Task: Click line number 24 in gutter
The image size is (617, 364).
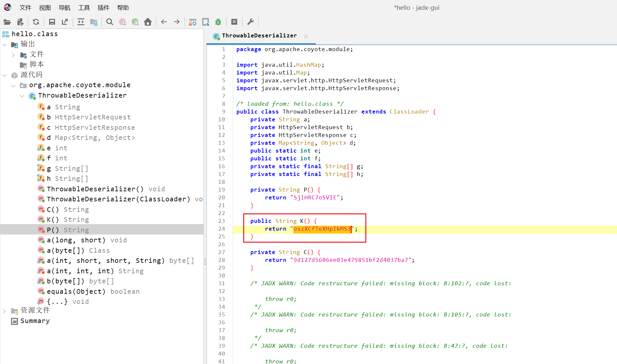Action: [x=221, y=229]
